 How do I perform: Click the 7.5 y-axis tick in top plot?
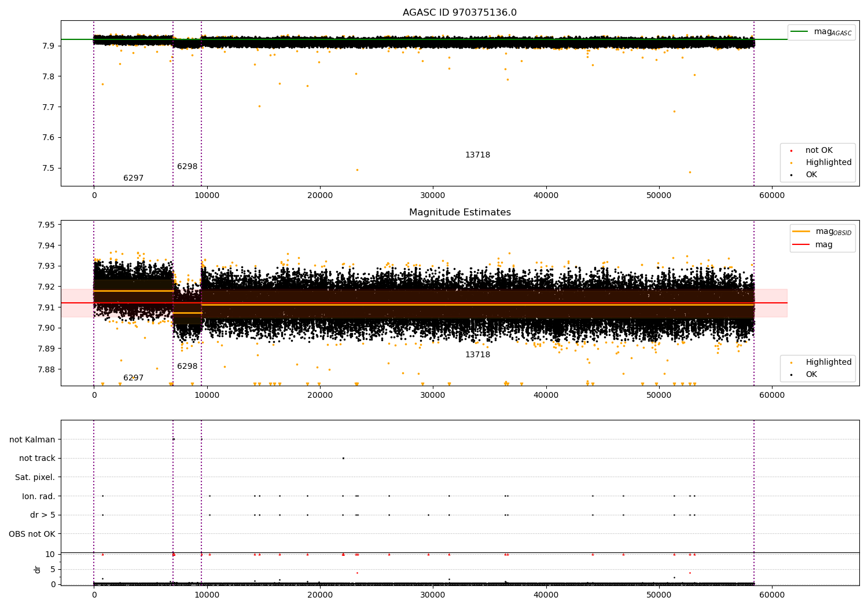point(48,169)
